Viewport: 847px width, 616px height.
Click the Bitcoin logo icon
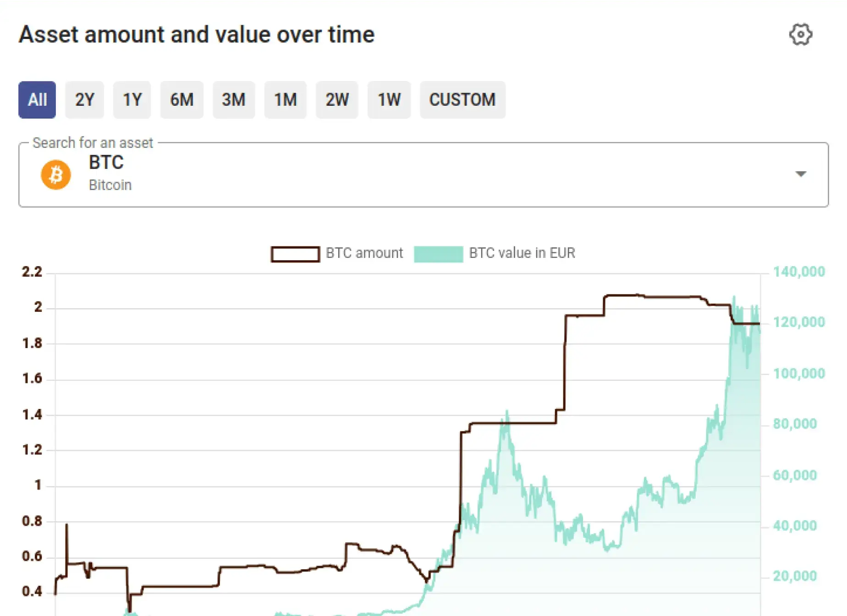click(x=55, y=174)
